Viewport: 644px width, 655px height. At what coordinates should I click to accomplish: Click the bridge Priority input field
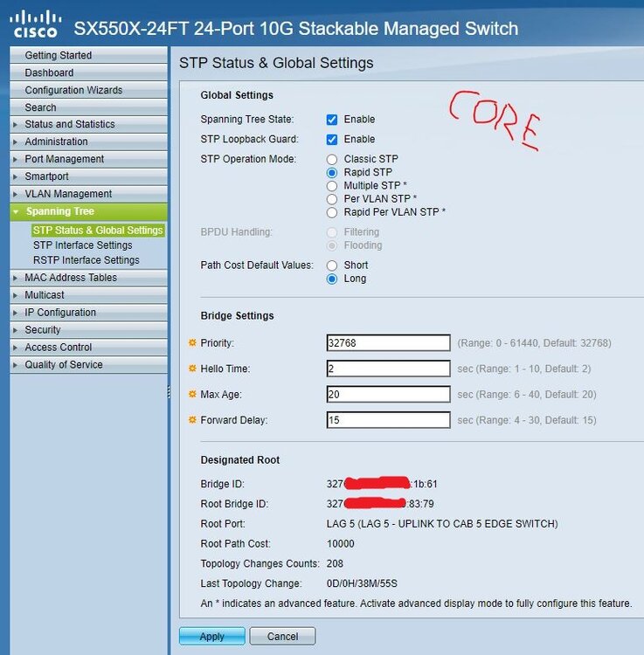pyautogui.click(x=388, y=343)
